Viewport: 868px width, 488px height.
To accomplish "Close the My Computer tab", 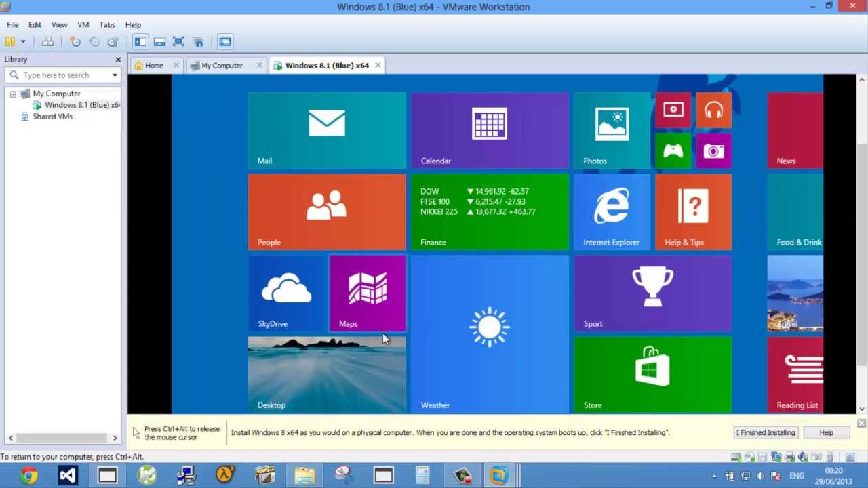I will pos(259,65).
